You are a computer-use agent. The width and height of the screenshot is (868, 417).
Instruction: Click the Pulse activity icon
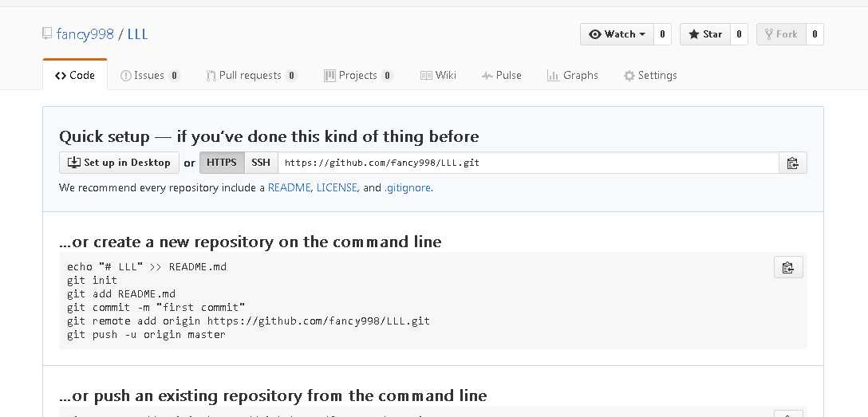click(487, 76)
